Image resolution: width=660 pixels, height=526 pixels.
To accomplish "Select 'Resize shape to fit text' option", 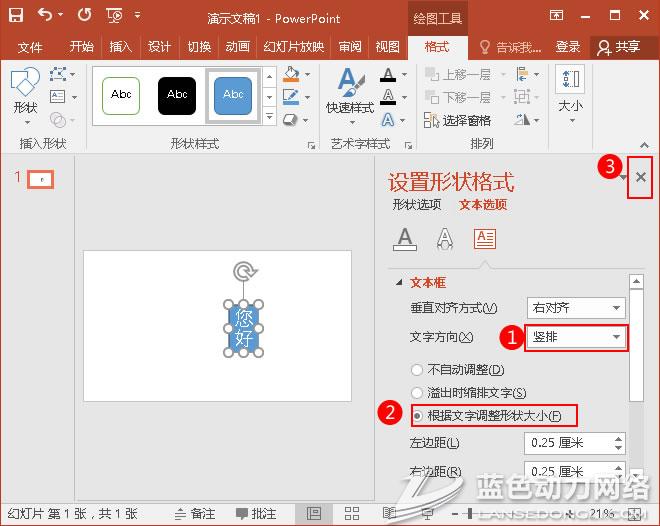I will pos(417,415).
